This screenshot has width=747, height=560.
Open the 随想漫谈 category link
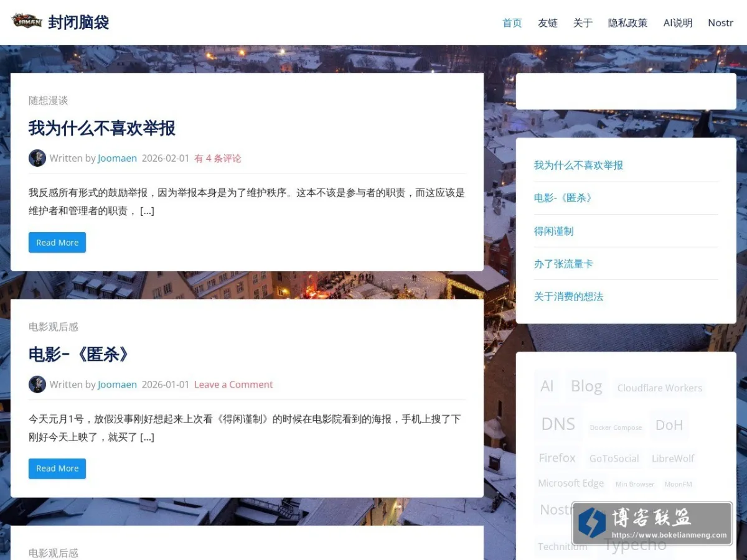coord(48,100)
